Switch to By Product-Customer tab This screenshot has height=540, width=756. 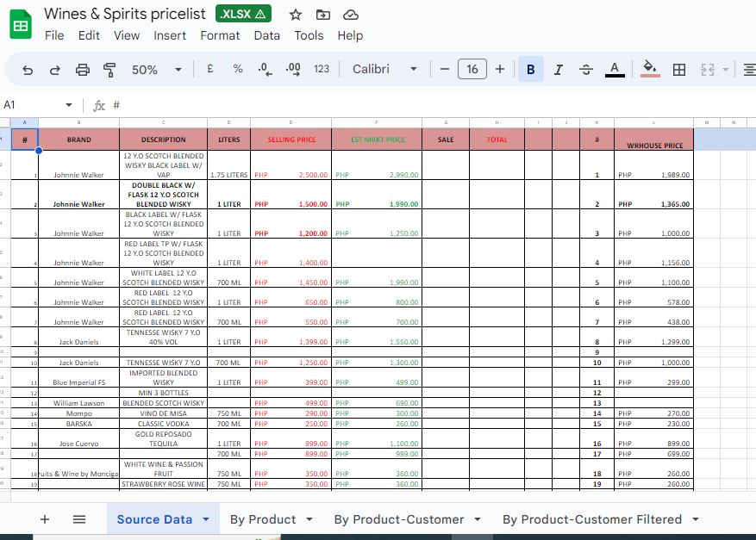pyautogui.click(x=399, y=519)
